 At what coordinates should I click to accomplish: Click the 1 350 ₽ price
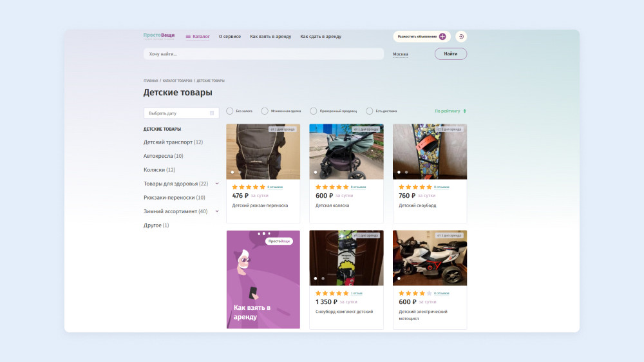(x=326, y=302)
